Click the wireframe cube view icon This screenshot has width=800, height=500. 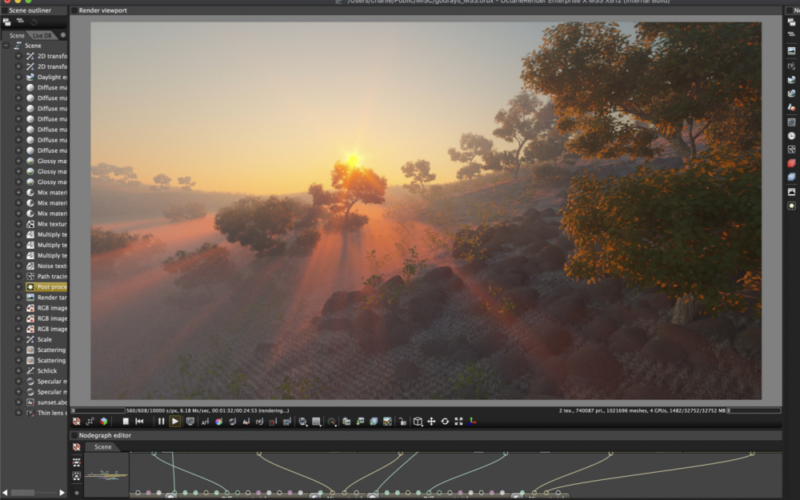[x=418, y=421]
